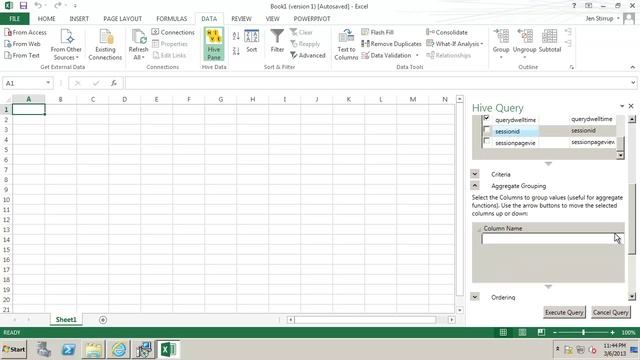The height and width of the screenshot is (360, 640).
Task: Save the workbook from quick access toolbar
Action: (23, 6)
